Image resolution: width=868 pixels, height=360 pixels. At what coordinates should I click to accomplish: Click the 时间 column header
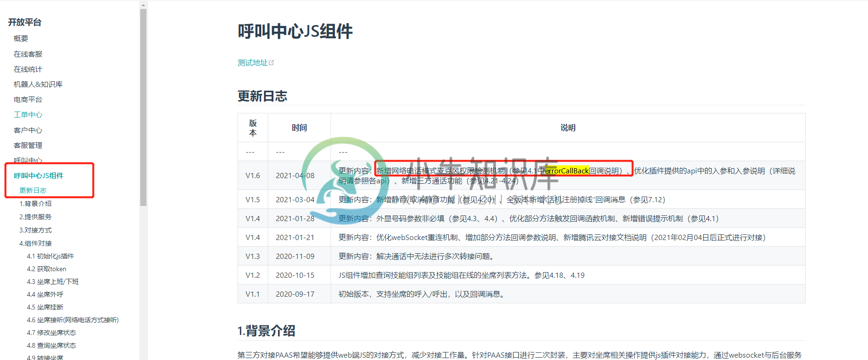[299, 128]
